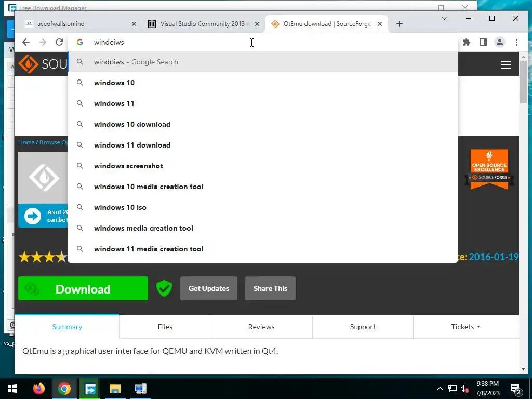Choose 'windoiws - Google Search' suggestion
This screenshot has height=399, width=532.
tap(263, 62)
